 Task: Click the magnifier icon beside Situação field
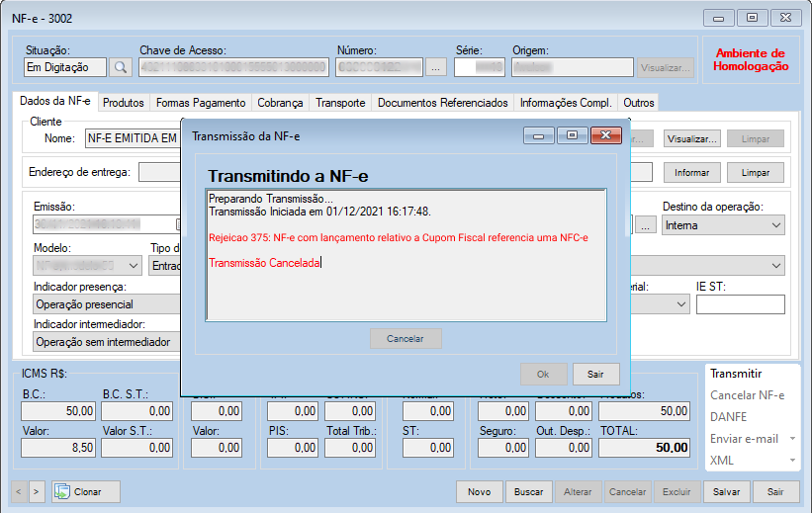[120, 67]
